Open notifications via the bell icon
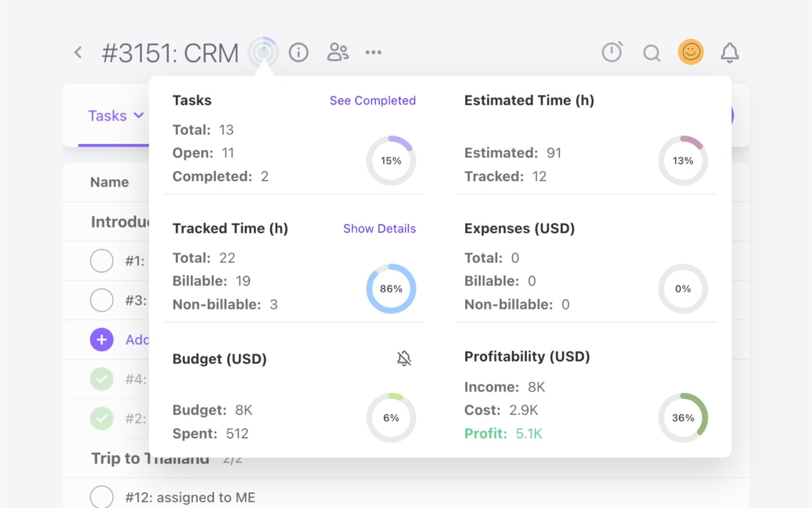This screenshot has width=812, height=508. pyautogui.click(x=730, y=52)
